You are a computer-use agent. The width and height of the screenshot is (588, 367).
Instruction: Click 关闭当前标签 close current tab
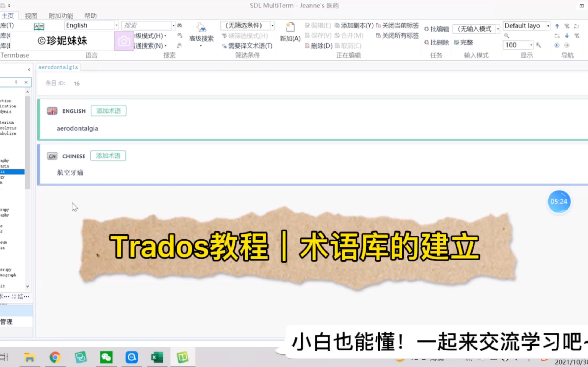(398, 25)
